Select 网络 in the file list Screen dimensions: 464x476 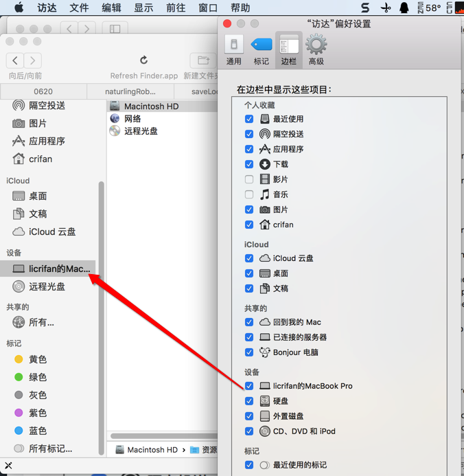click(x=126, y=118)
